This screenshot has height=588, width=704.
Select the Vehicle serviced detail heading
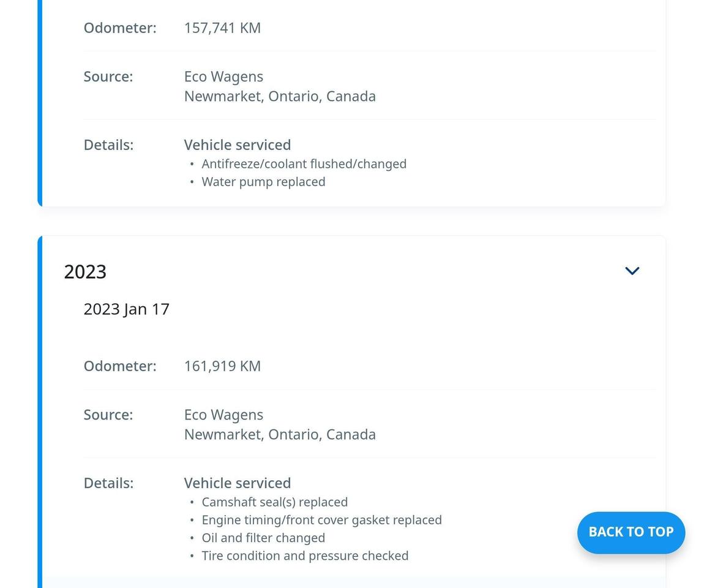237,483
